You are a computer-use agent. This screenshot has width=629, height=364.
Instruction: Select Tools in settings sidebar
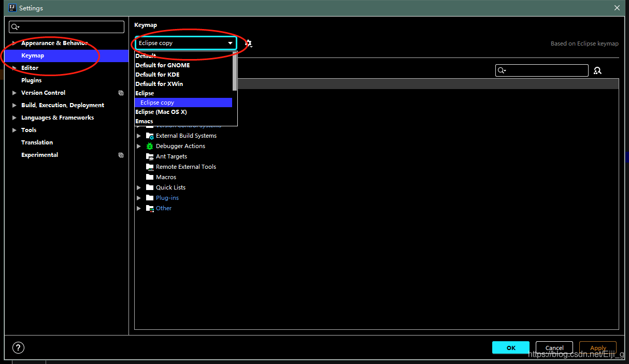(66, 130)
